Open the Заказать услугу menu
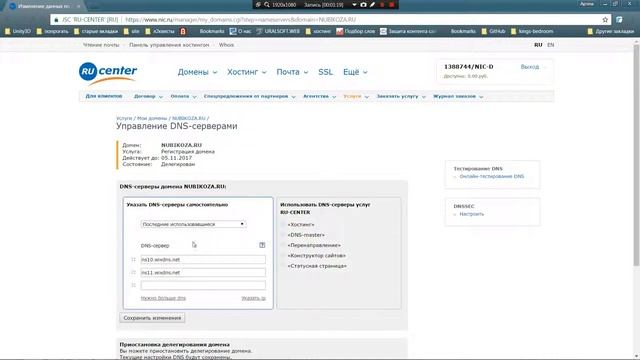This screenshot has height=360, width=640. [401, 96]
